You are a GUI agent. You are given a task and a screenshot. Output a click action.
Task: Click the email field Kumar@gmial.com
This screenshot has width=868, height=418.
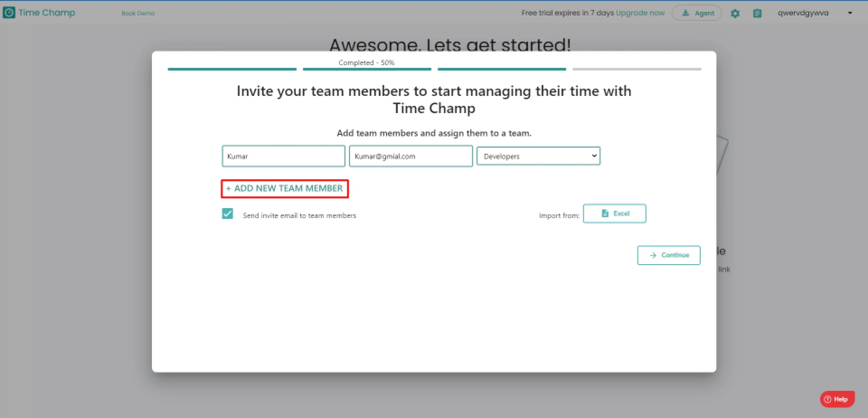click(411, 156)
